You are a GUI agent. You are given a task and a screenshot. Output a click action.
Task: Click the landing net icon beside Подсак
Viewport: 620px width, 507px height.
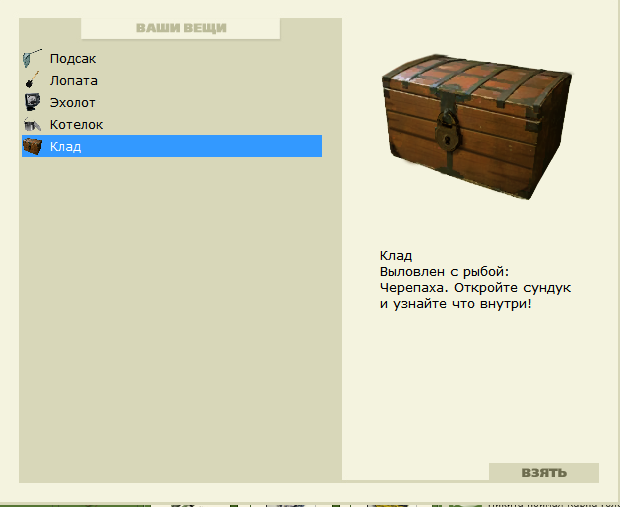(x=32, y=59)
